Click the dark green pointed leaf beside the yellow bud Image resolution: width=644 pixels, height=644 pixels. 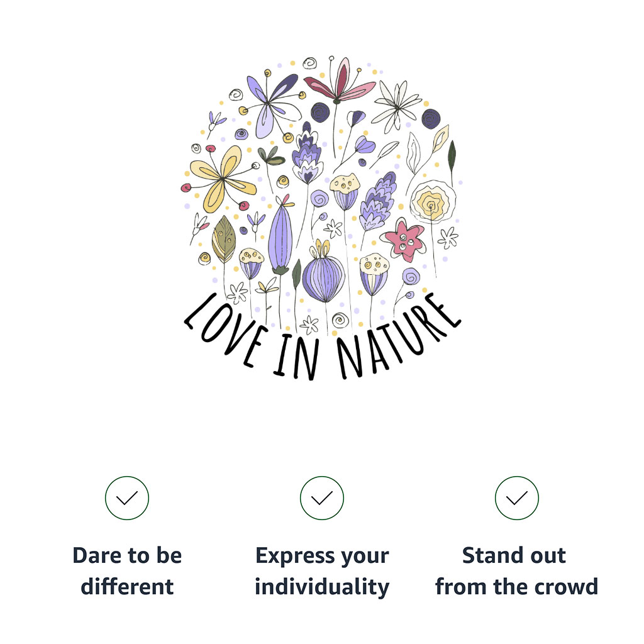[452, 157]
